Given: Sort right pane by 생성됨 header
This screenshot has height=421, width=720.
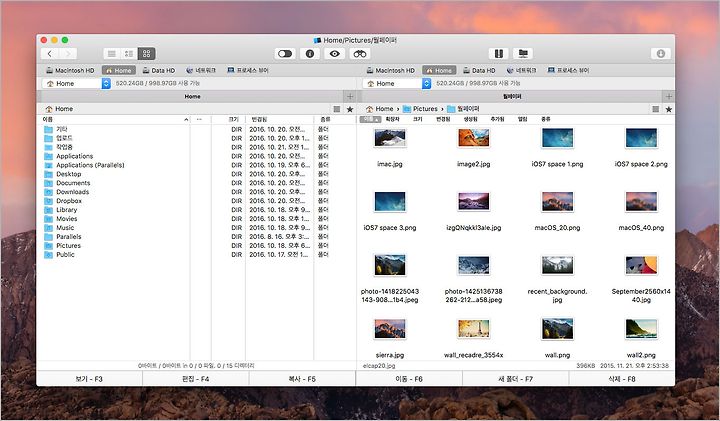Looking at the screenshot, I should (x=471, y=119).
